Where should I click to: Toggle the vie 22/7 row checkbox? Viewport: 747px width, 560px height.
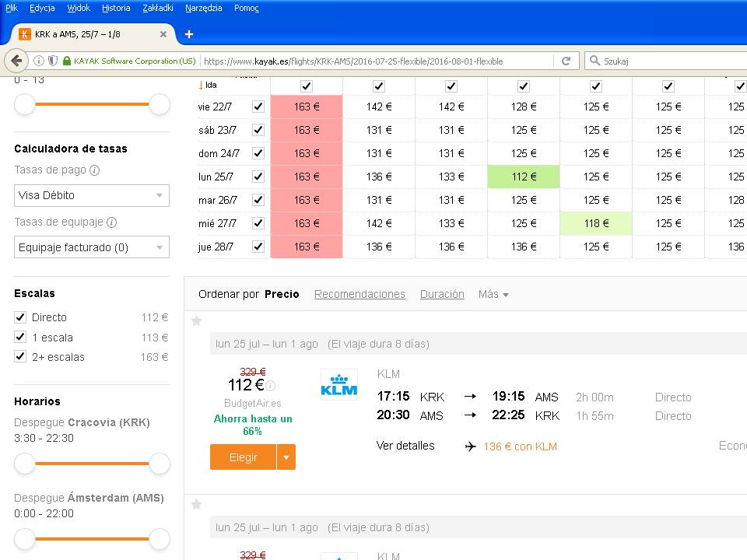click(x=258, y=107)
